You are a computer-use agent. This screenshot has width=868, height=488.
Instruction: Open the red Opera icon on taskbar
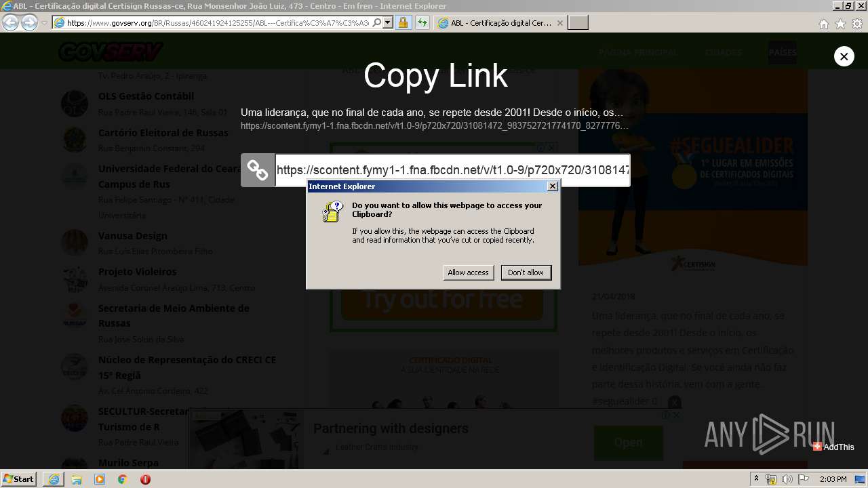[x=145, y=479]
